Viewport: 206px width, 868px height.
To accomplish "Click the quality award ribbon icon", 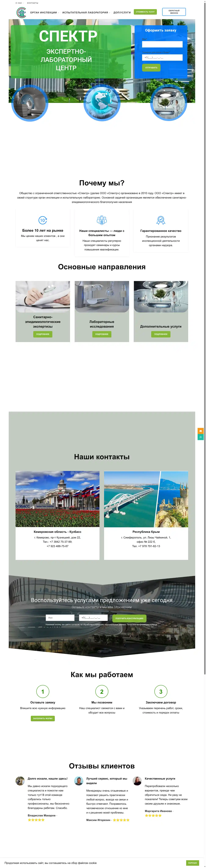I will (161, 220).
